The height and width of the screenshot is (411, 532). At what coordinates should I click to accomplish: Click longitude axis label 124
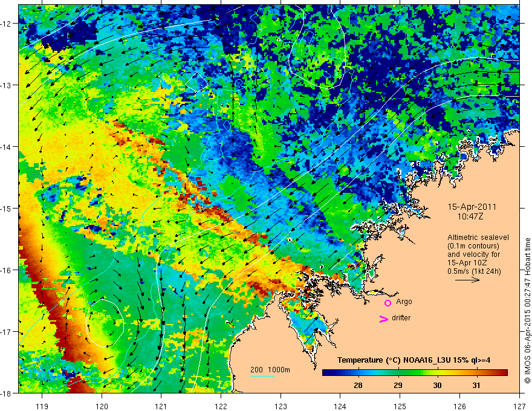click(340, 407)
